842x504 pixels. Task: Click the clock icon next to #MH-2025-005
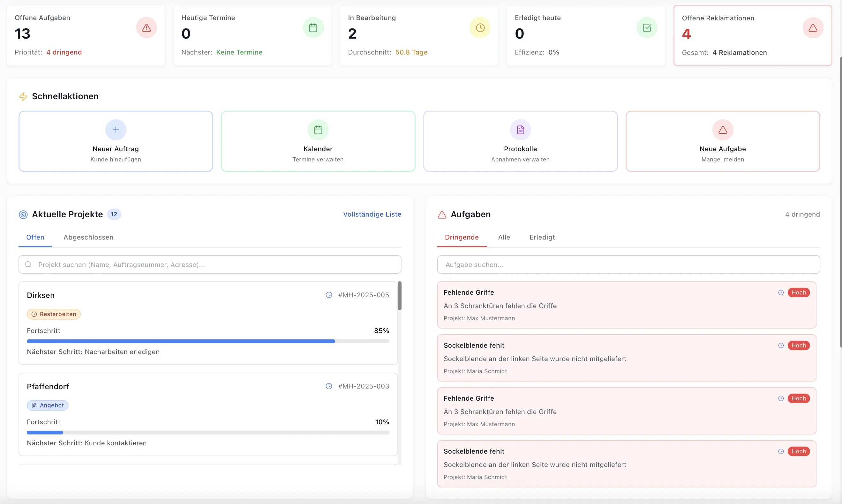329,295
